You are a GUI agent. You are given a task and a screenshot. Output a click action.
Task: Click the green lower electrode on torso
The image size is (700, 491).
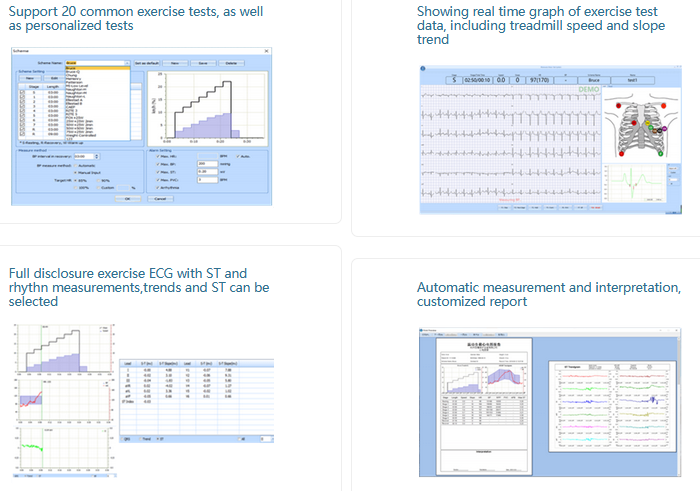660,156
